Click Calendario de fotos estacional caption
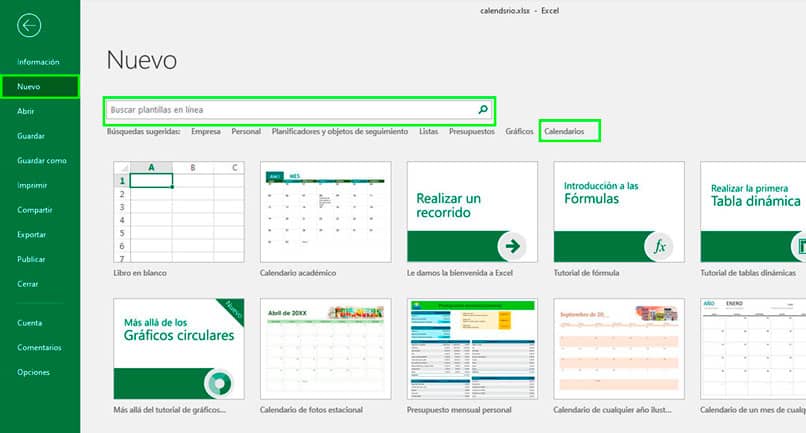 311,410
